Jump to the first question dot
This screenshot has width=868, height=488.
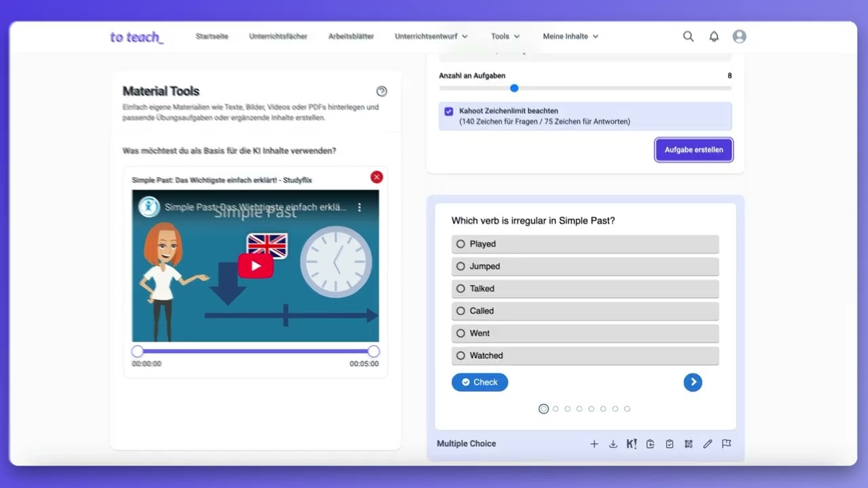(543, 409)
